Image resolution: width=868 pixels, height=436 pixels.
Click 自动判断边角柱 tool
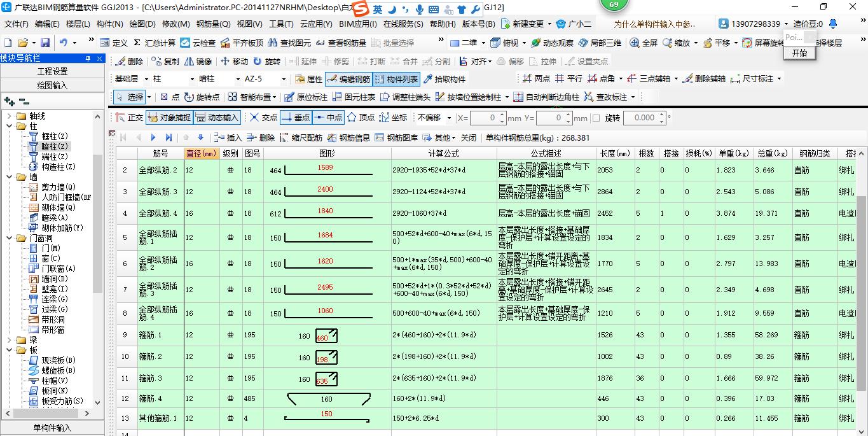546,97
